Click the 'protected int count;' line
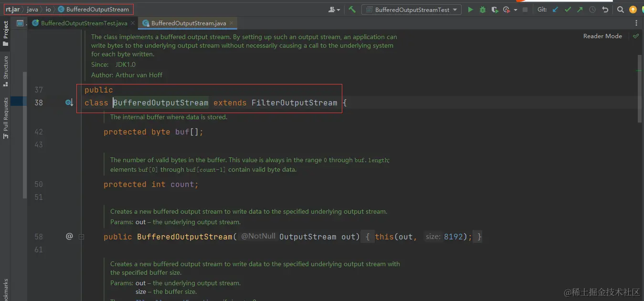Viewport: 644px width, 301px height. [151, 185]
